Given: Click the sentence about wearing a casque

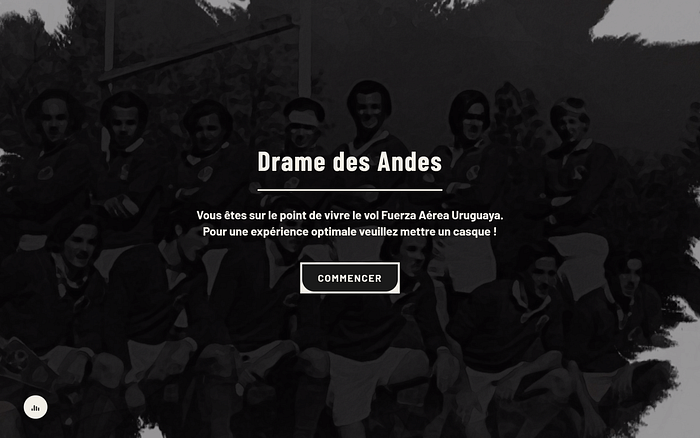Looking at the screenshot, I should pyautogui.click(x=350, y=232).
